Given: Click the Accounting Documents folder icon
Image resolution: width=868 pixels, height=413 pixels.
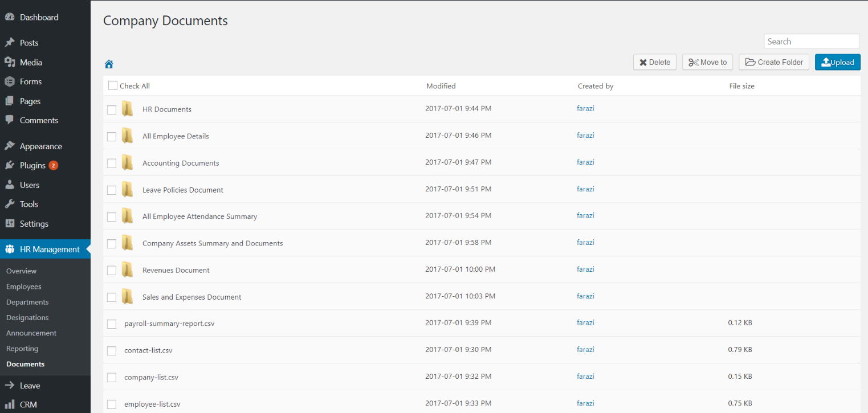Looking at the screenshot, I should pyautogui.click(x=128, y=162).
